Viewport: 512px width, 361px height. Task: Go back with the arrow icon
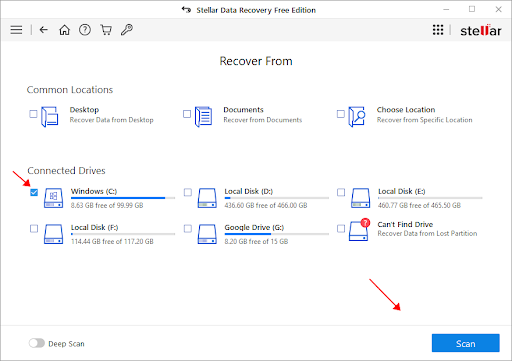[44, 30]
